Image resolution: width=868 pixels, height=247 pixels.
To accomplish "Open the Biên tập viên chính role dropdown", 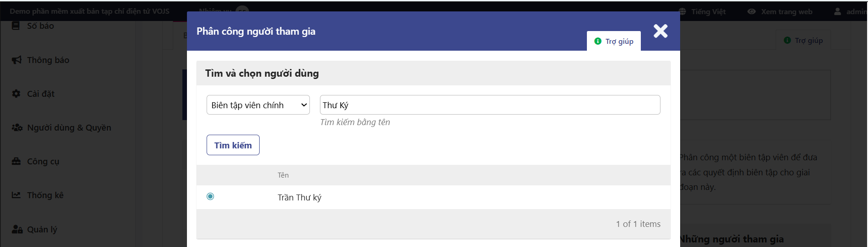I will 258,105.
